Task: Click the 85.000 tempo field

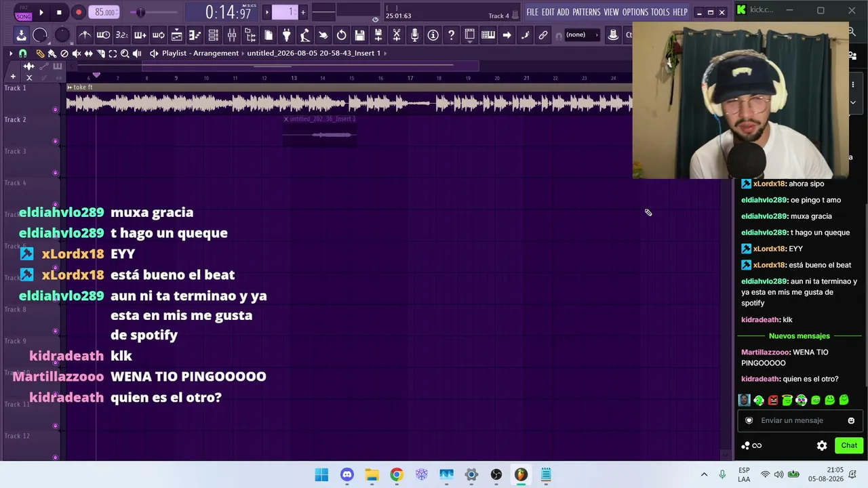Action: 105,12
